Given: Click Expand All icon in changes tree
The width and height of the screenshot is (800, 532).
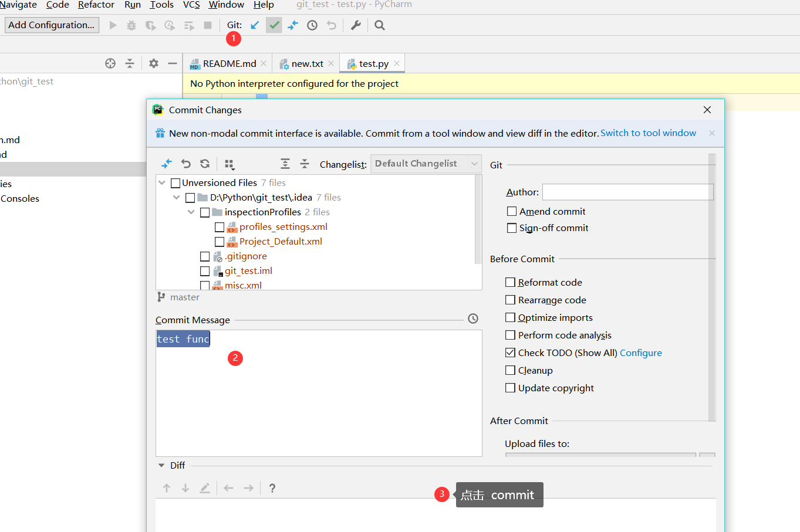Looking at the screenshot, I should (285, 164).
